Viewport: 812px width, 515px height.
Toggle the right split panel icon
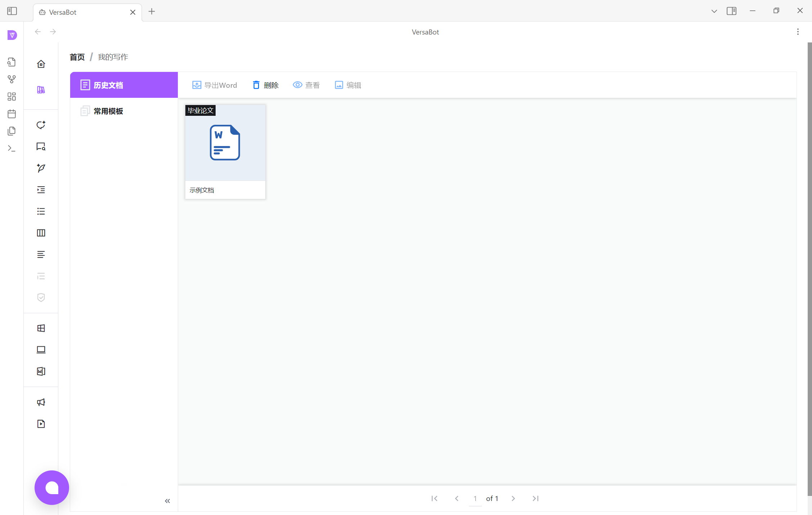point(731,11)
